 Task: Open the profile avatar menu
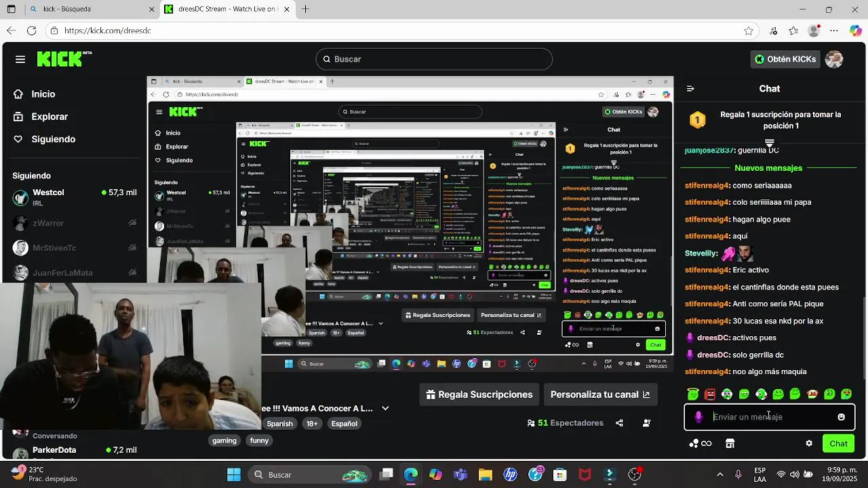pos(833,59)
